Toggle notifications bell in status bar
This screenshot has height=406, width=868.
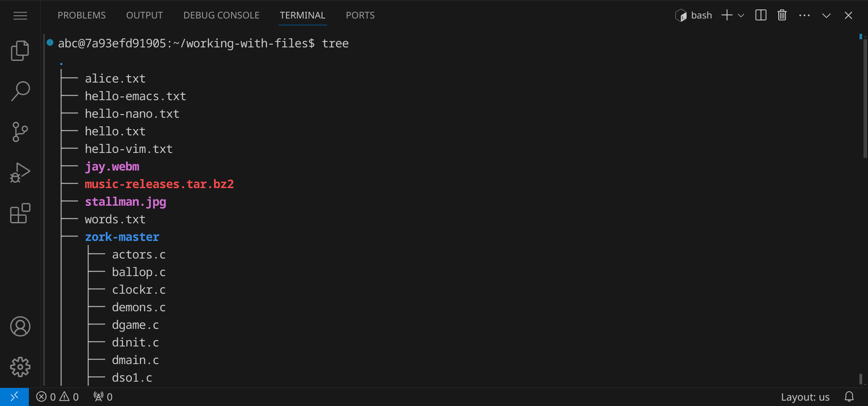(849, 397)
